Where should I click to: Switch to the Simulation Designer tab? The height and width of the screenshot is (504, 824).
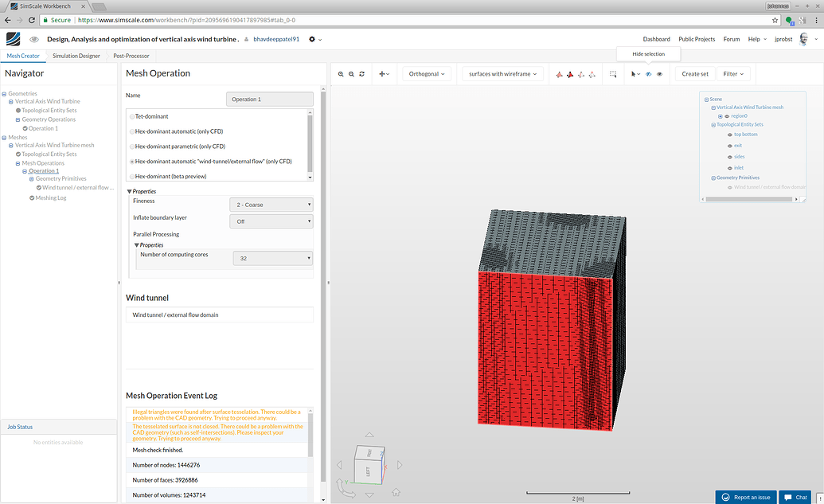click(x=76, y=56)
